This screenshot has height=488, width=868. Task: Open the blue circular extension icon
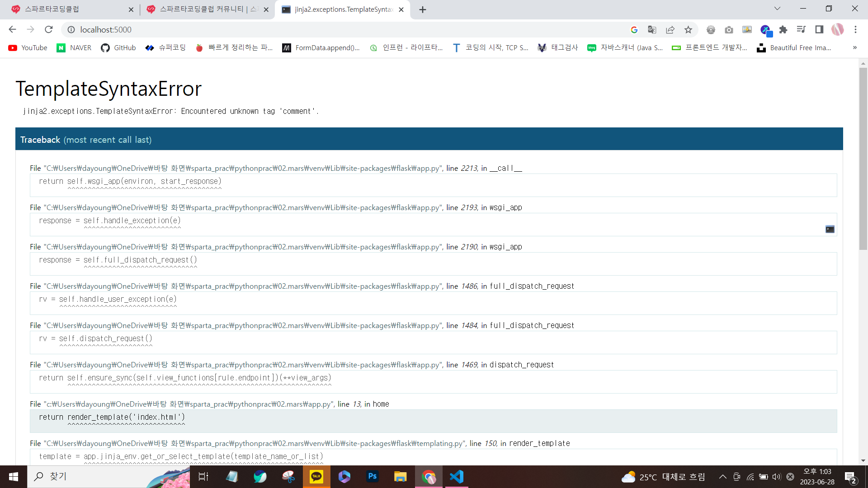tap(765, 30)
